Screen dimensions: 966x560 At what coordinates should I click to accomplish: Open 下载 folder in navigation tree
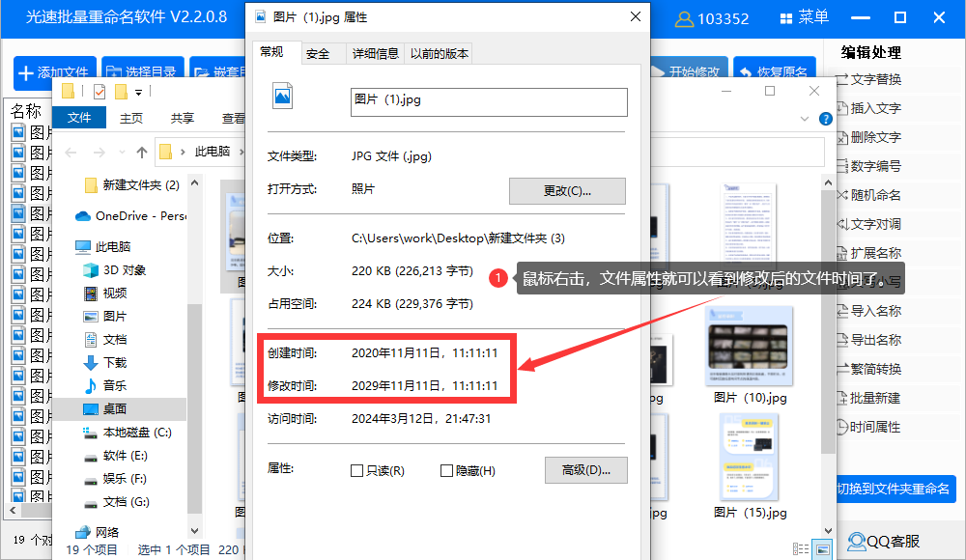(x=104, y=362)
